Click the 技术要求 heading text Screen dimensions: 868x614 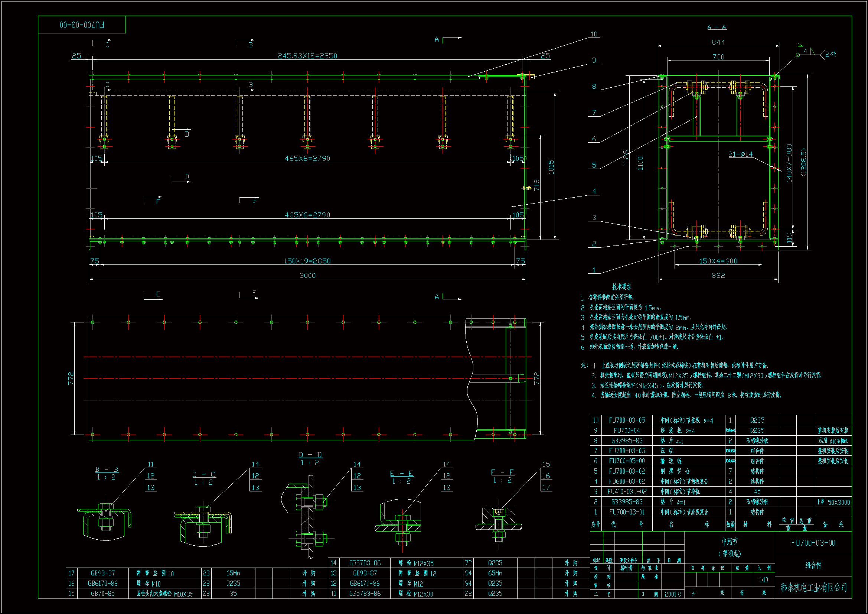(621, 287)
